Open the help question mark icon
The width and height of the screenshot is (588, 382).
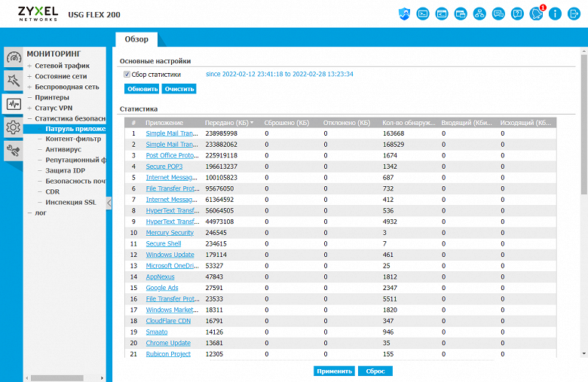[x=517, y=14]
